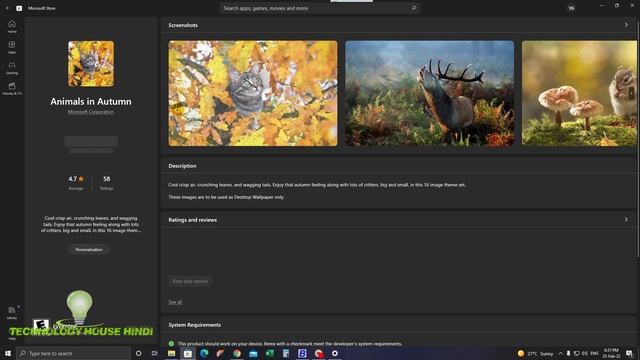Click the Screenshots section heading
This screenshot has height=360, width=640.
pyautogui.click(x=183, y=25)
